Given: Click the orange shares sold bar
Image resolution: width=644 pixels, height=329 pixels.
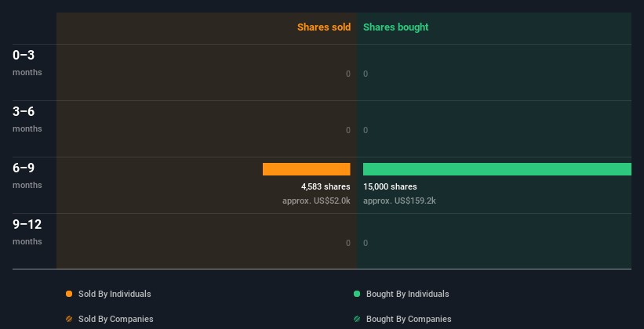Looking at the screenshot, I should pyautogui.click(x=307, y=169).
